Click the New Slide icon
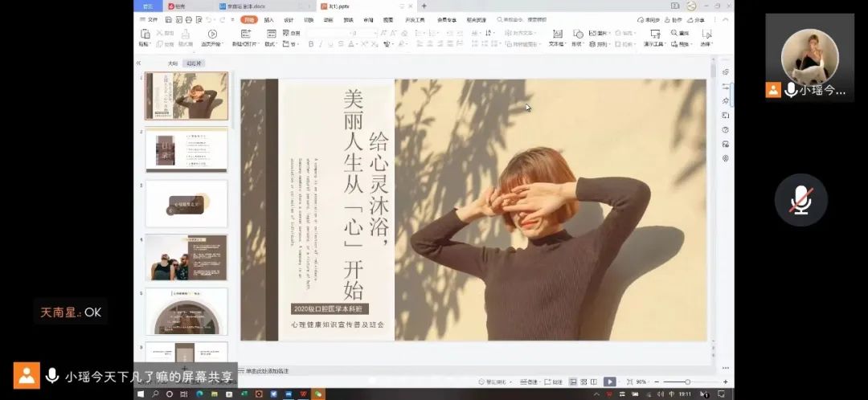 [246, 34]
